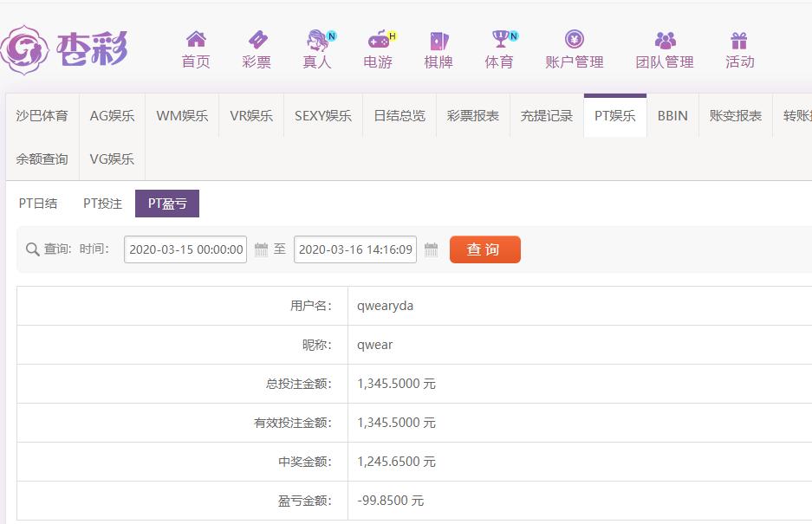Open the 棋牌 cards icon
The height and width of the screenshot is (524, 812).
tap(438, 40)
